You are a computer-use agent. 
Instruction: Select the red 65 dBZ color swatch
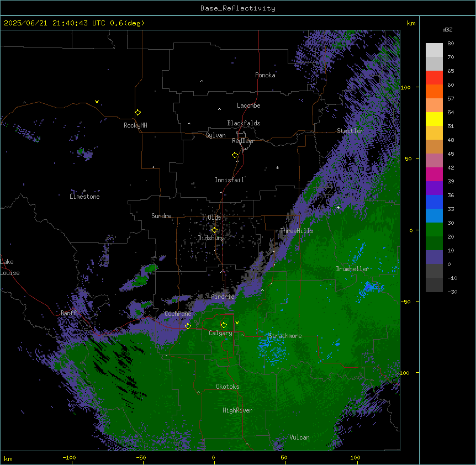[434, 78]
